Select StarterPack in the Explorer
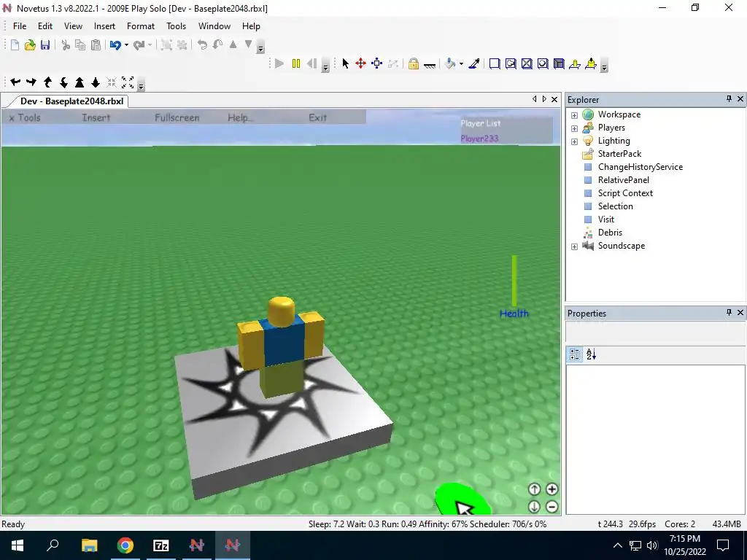The image size is (747, 560). pyautogui.click(x=619, y=154)
